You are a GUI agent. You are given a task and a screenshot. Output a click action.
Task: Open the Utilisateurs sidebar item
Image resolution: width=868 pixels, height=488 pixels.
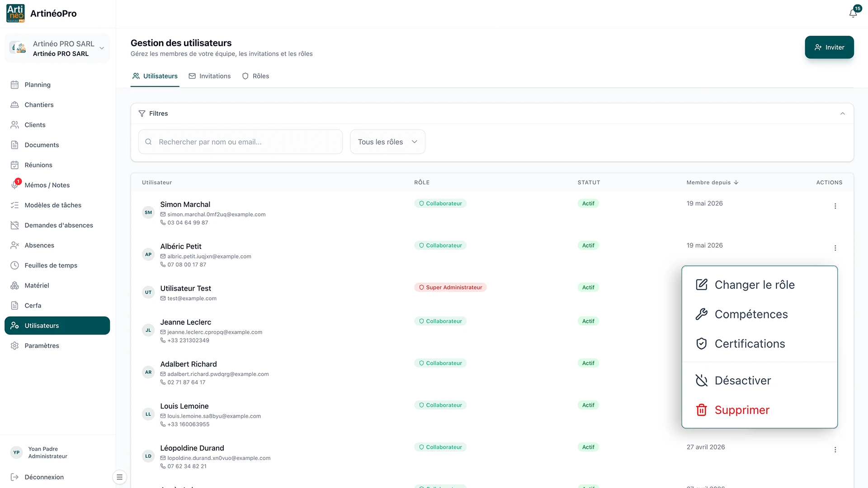click(57, 326)
